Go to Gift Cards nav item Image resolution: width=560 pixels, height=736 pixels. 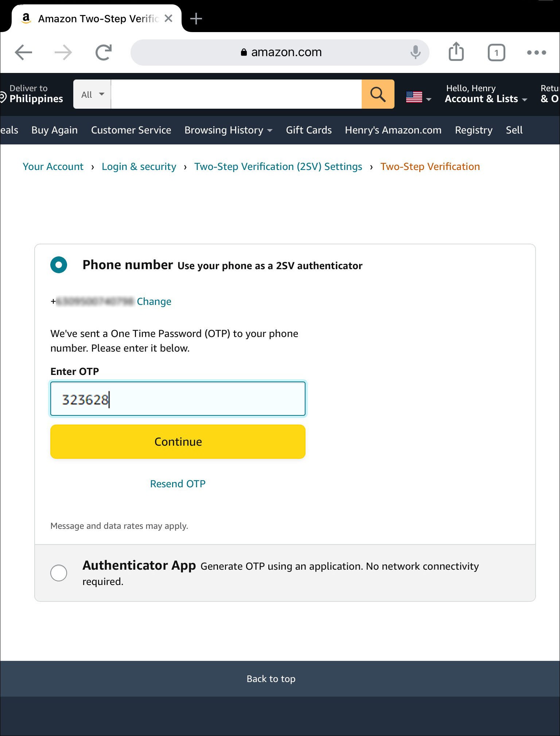pyautogui.click(x=309, y=130)
